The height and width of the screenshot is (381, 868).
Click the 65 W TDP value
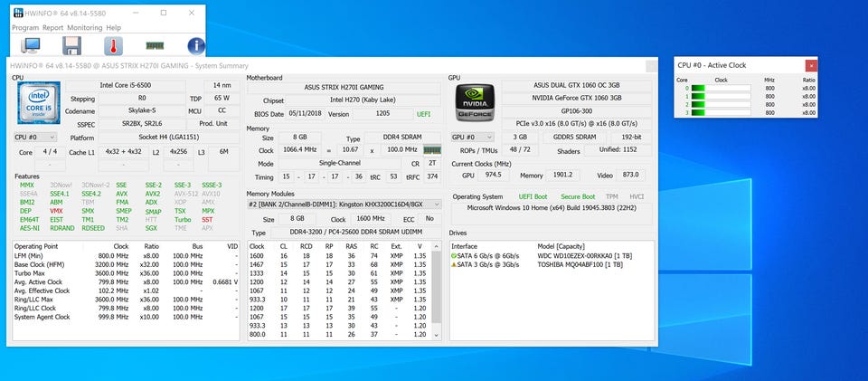[x=222, y=98]
